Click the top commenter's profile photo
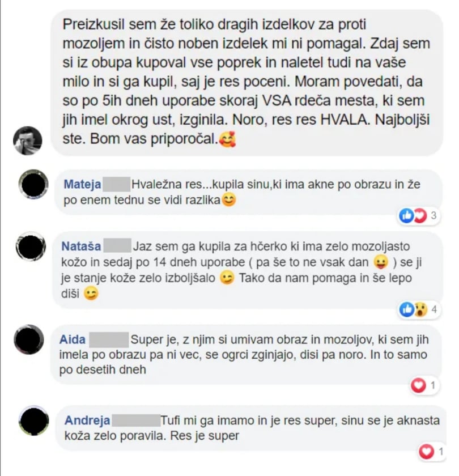 click(x=28, y=141)
